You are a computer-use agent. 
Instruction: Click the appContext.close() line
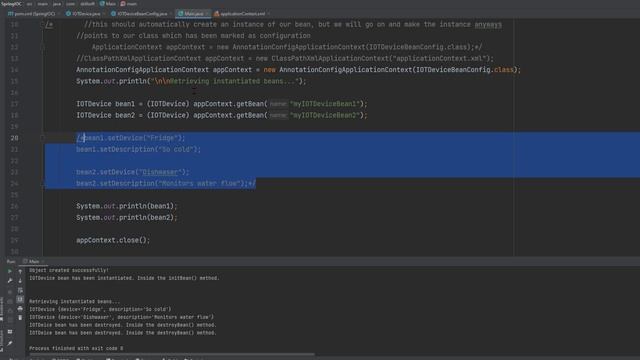[113, 240]
